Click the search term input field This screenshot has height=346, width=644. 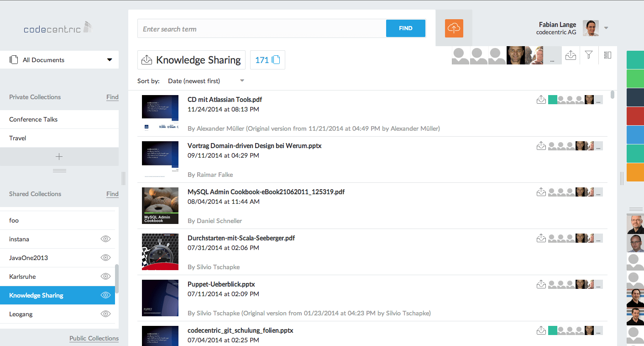pyautogui.click(x=262, y=29)
